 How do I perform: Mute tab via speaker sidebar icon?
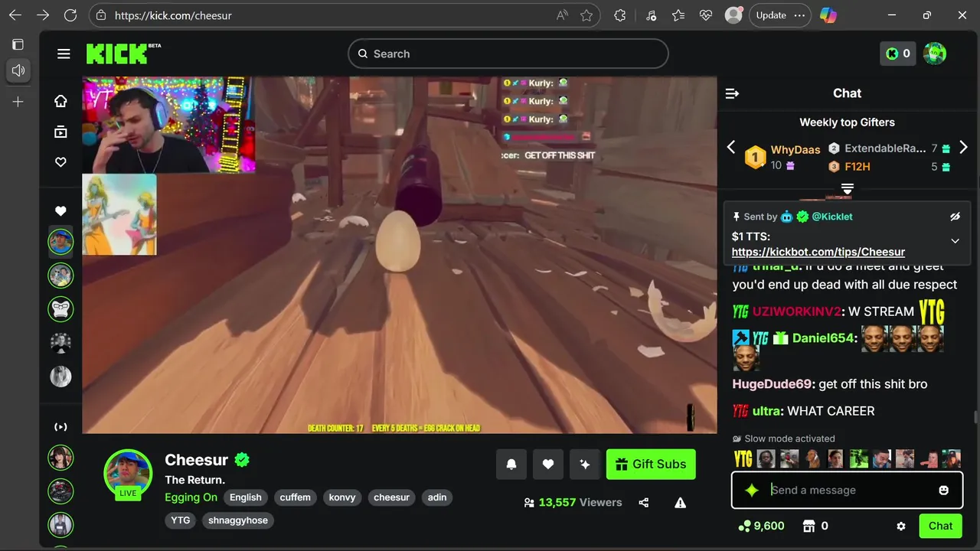(x=18, y=70)
